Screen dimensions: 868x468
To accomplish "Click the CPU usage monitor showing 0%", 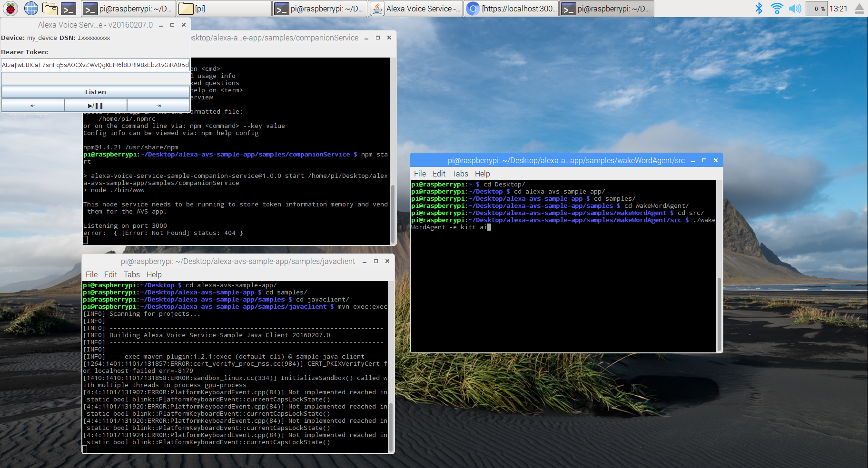I will pos(816,8).
